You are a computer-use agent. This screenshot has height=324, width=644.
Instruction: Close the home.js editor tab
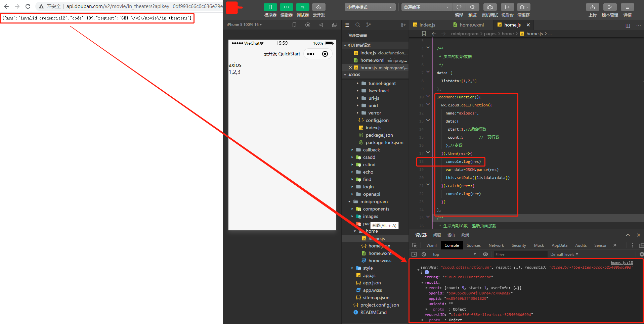click(x=528, y=25)
